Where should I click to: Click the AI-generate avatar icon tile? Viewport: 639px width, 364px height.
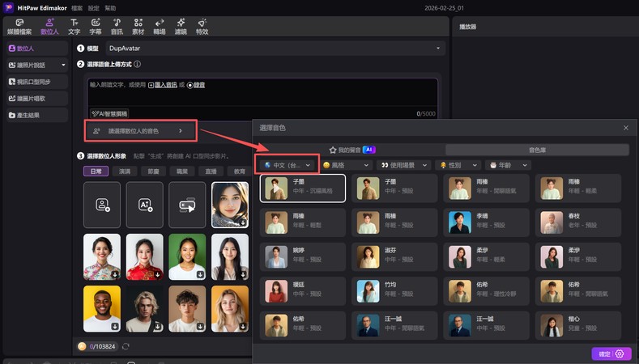[x=144, y=205]
